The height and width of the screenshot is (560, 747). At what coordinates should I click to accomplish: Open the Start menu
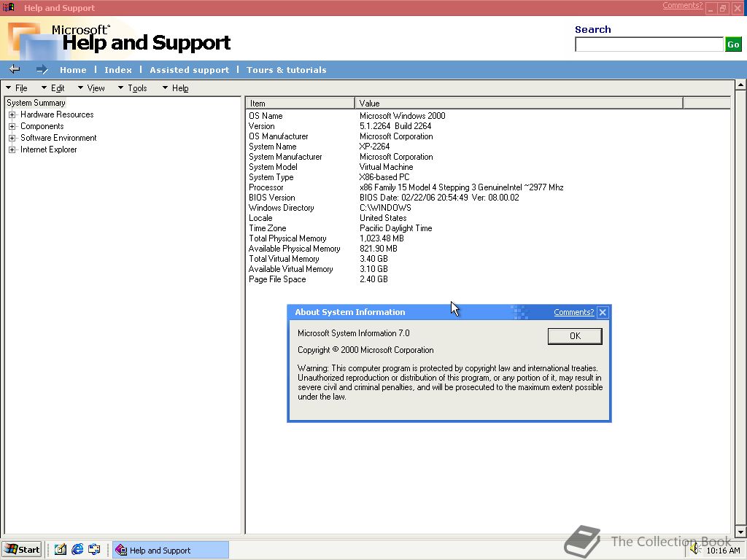coord(22,550)
